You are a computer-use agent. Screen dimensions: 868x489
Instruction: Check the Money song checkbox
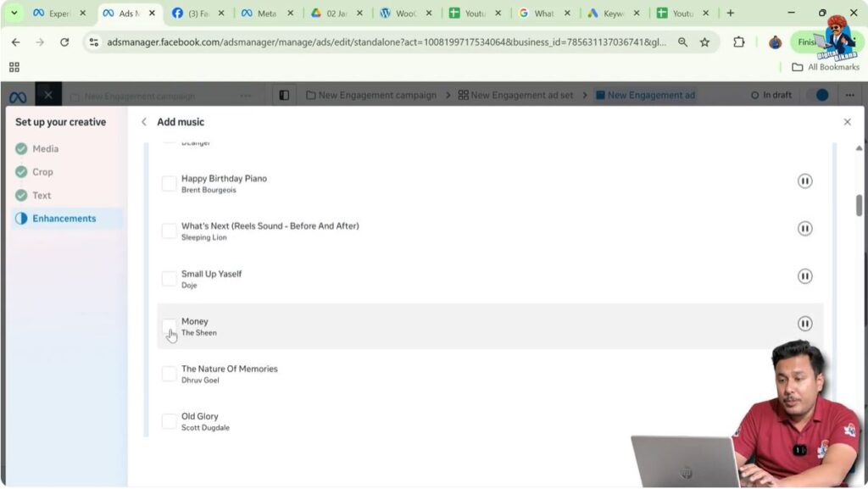click(170, 326)
